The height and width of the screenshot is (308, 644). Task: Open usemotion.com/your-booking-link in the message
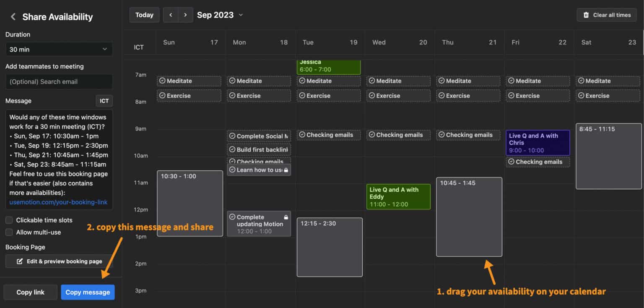click(59, 202)
